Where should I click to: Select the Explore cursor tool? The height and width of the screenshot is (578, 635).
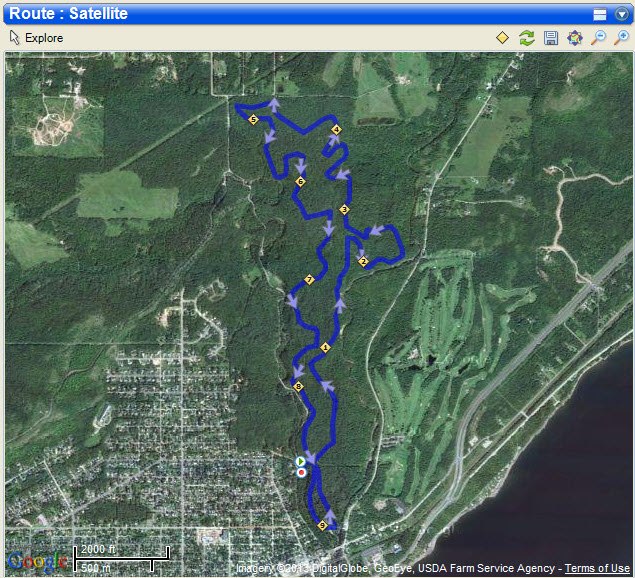point(36,38)
